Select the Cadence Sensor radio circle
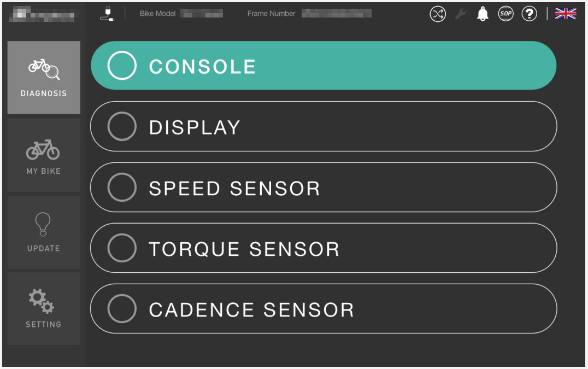Image resolution: width=588 pixels, height=369 pixels. tap(121, 309)
